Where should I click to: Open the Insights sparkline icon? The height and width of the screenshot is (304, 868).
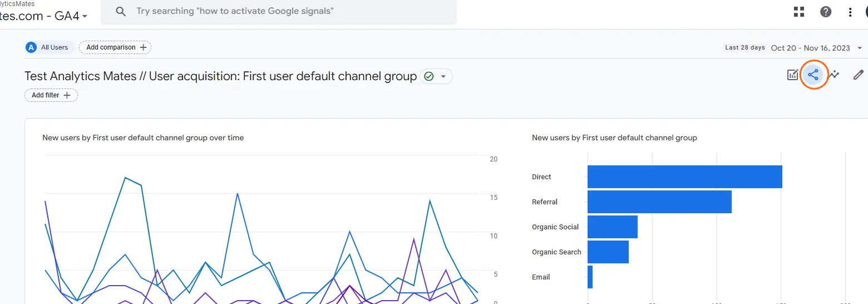(834, 75)
